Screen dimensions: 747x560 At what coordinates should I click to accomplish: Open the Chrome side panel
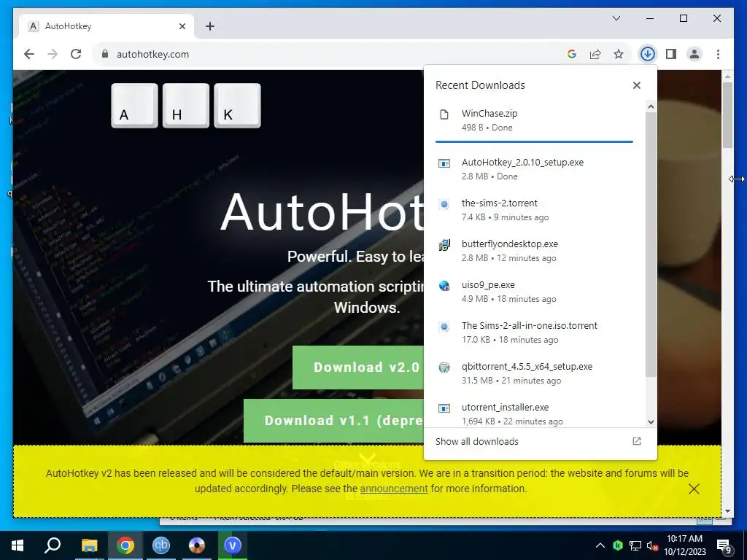(x=671, y=54)
